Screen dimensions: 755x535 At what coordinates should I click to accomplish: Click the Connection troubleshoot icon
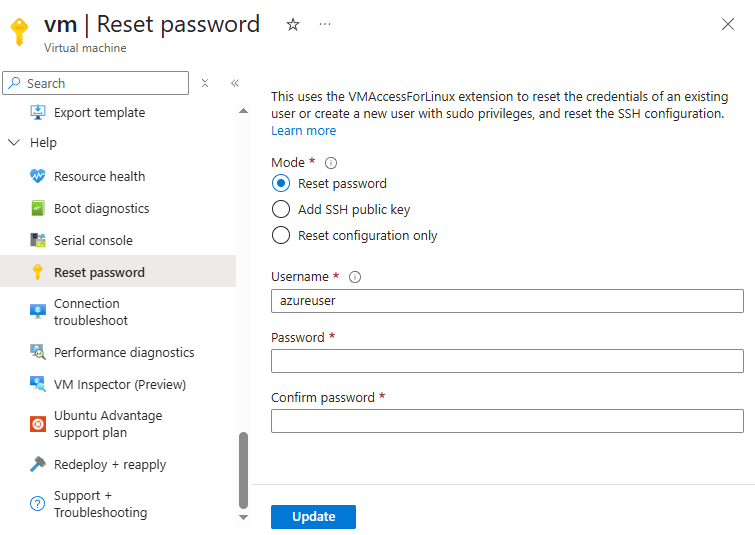[x=38, y=312]
